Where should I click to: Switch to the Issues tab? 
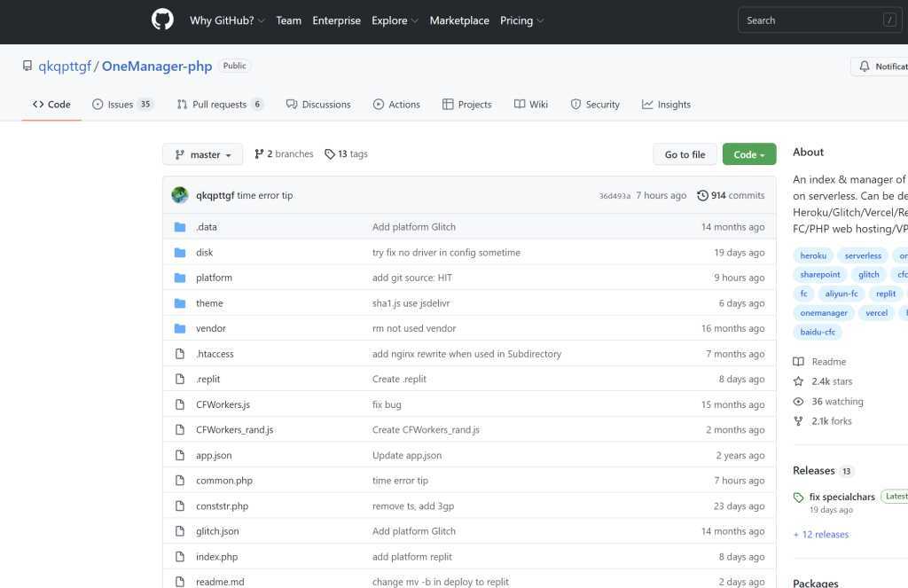(122, 105)
